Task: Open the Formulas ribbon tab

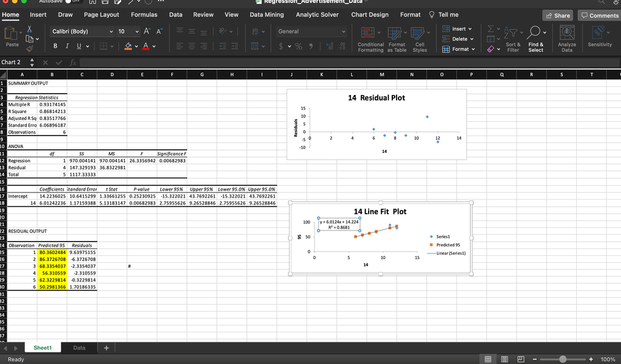Action: 144,15
